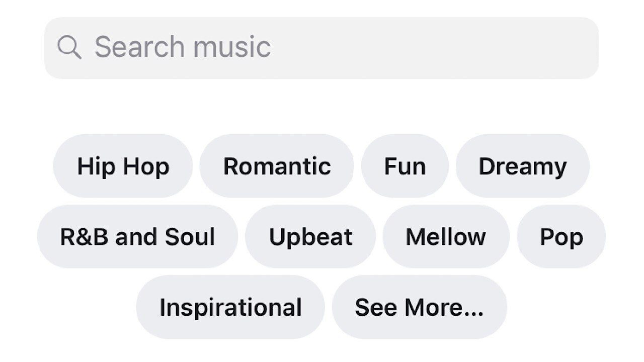
Task: Click the Search music placeholder text
Action: tap(183, 47)
